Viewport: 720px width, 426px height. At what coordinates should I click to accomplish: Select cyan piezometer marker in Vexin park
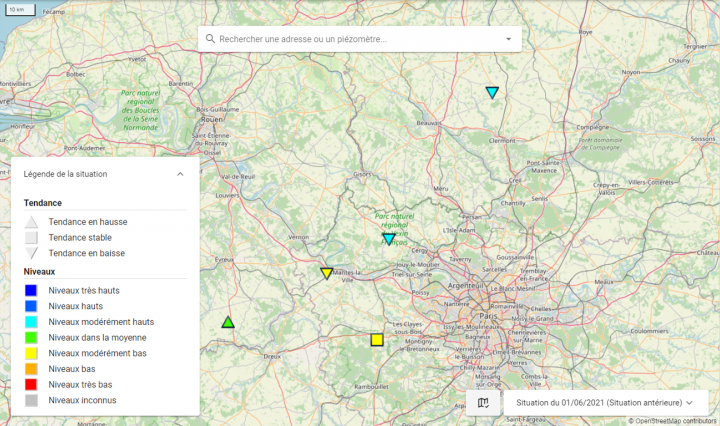389,239
